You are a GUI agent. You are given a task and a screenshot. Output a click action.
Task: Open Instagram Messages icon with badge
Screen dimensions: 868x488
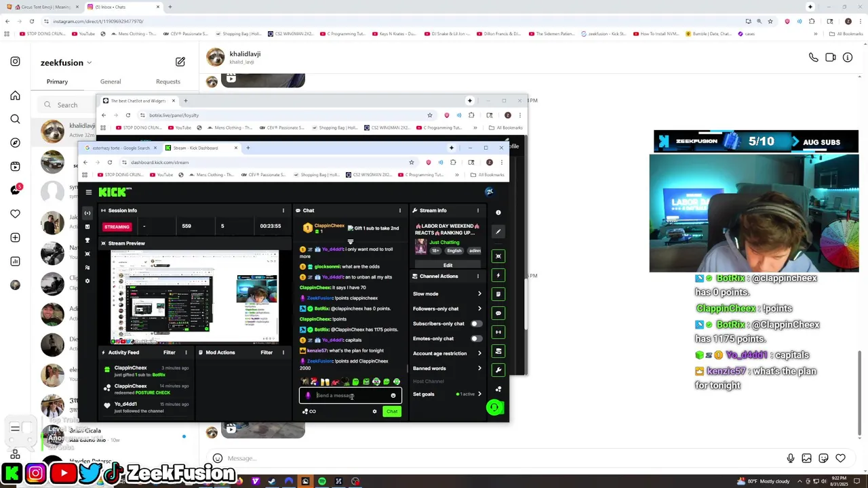(x=15, y=190)
